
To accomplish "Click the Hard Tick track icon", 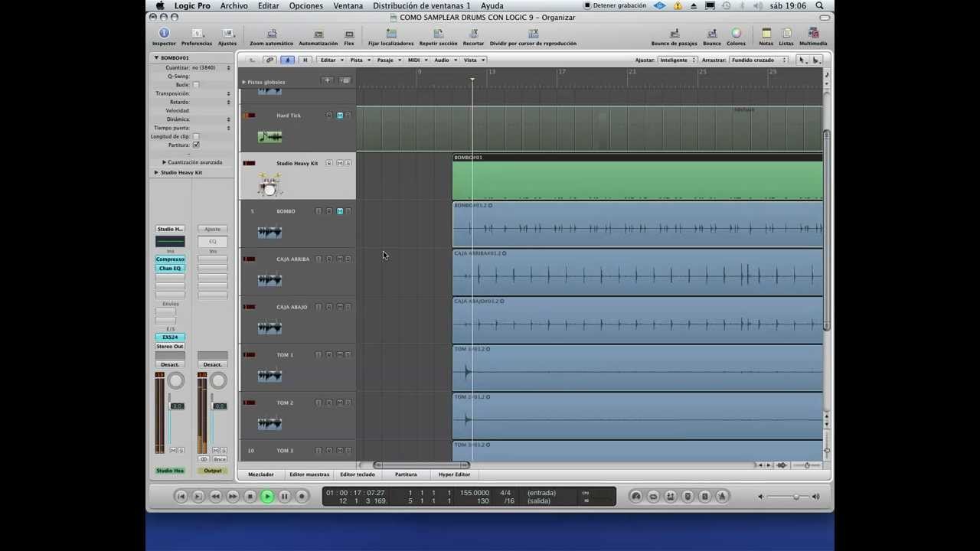I will (x=269, y=137).
